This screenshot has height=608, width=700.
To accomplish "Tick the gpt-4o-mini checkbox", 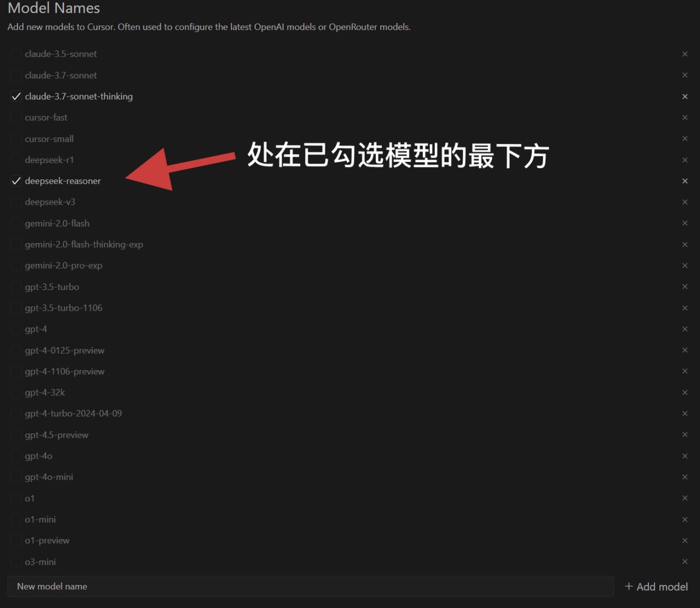I will click(16, 477).
